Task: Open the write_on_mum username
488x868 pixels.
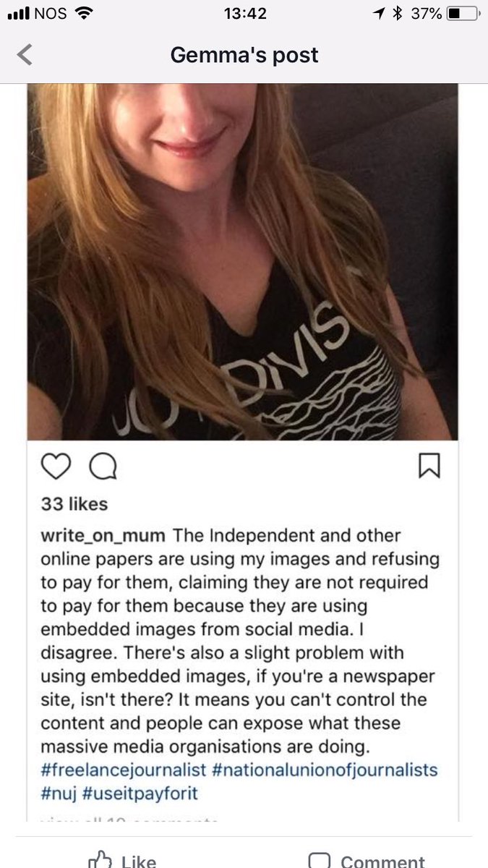Action: coord(104,537)
